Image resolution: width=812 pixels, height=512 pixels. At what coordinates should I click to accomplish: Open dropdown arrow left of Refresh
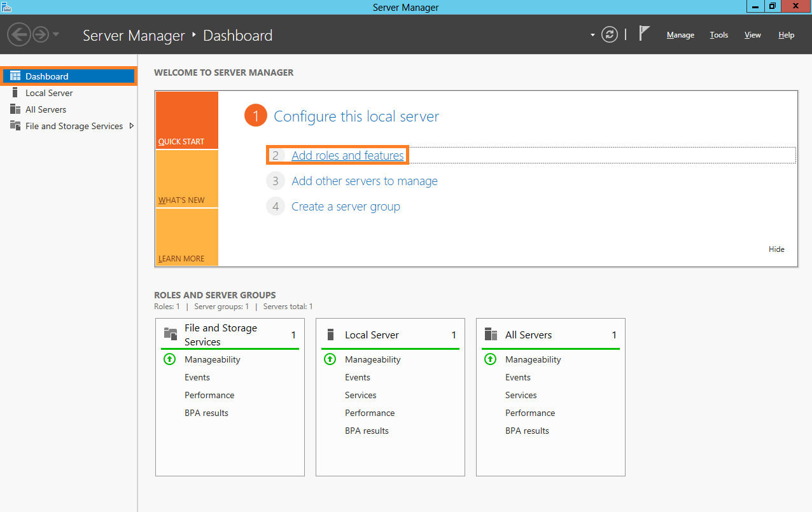click(592, 35)
